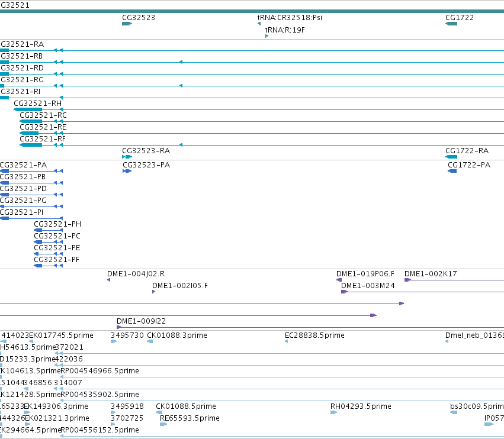Open the RP004546966.5prime EST label
The height and width of the screenshot is (439, 504).
(100, 371)
